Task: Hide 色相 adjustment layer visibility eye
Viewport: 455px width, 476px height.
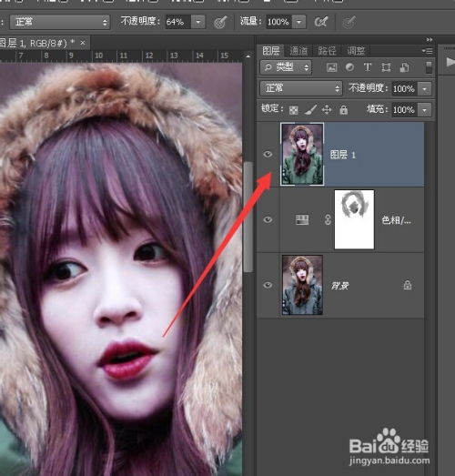Action: point(268,219)
